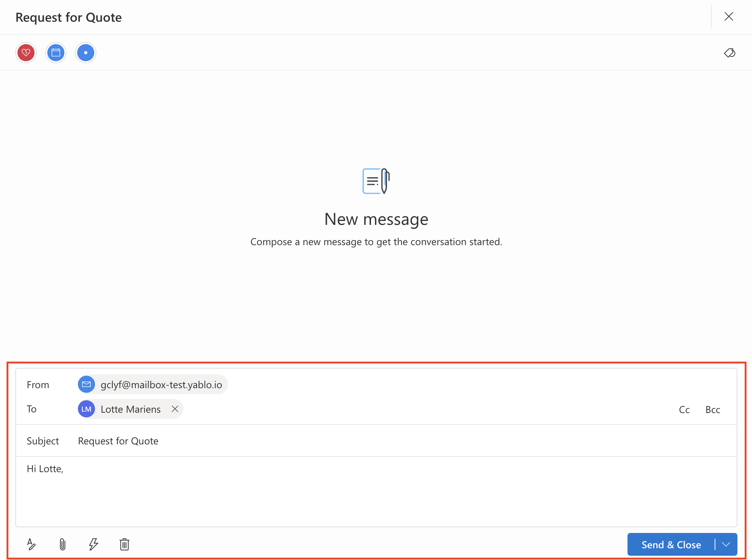
Task: Close the Request for Quote window
Action: pyautogui.click(x=729, y=17)
